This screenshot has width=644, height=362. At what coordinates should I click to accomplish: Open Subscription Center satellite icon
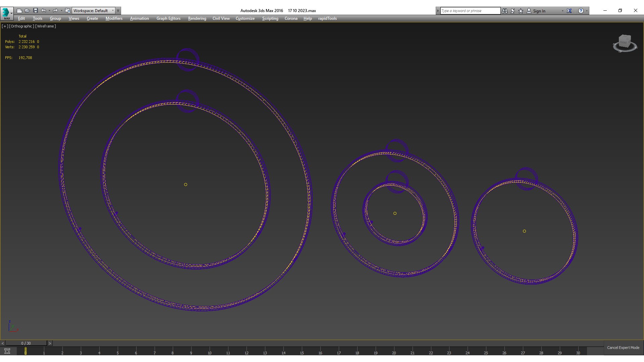(x=513, y=11)
